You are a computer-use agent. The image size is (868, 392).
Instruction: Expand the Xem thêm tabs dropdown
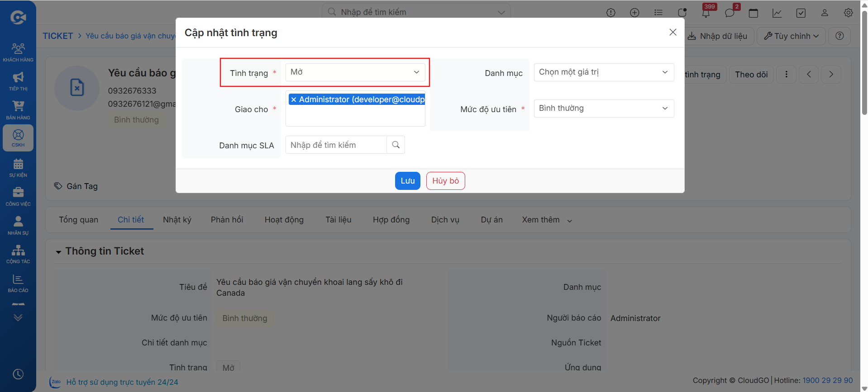(x=547, y=220)
